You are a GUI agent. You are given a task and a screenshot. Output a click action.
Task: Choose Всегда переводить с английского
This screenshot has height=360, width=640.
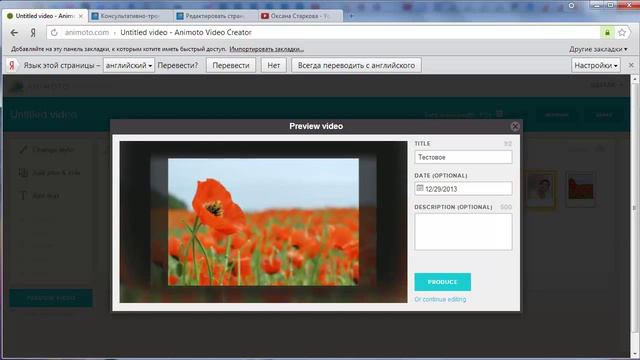tap(356, 65)
